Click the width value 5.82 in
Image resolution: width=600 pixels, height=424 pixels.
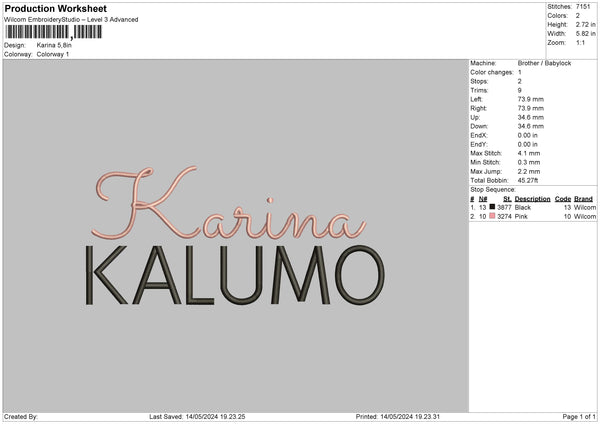pyautogui.click(x=585, y=34)
